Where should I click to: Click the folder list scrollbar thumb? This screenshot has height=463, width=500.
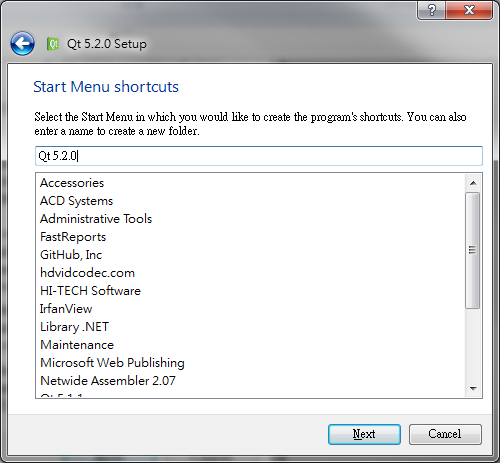(473, 250)
